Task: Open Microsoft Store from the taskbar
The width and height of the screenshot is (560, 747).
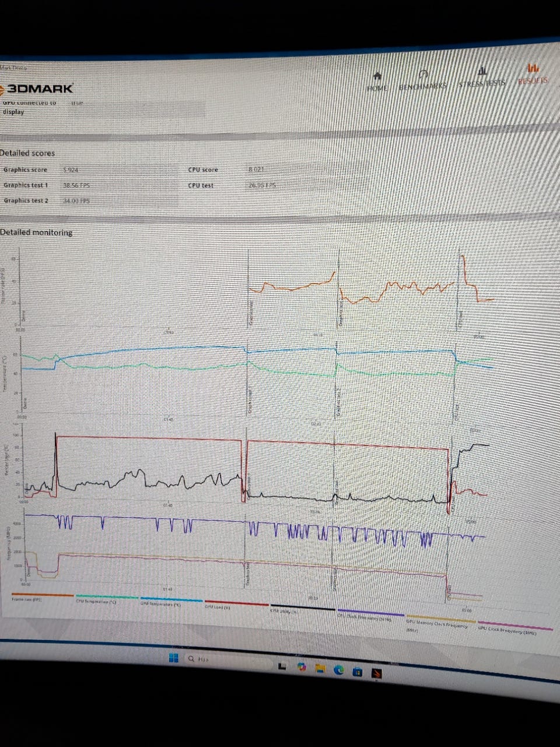Action: pyautogui.click(x=358, y=672)
